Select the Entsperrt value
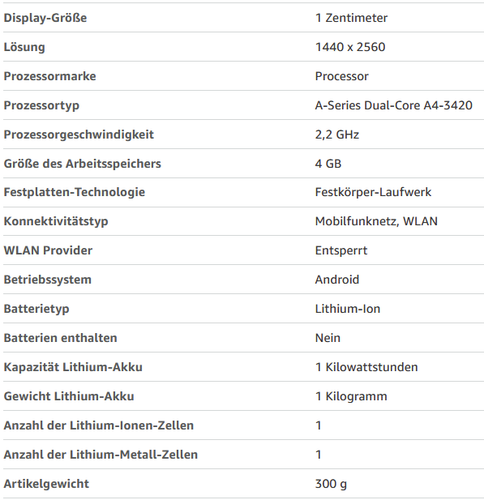Image resolution: width=484 pixels, height=500 pixels. (x=341, y=250)
